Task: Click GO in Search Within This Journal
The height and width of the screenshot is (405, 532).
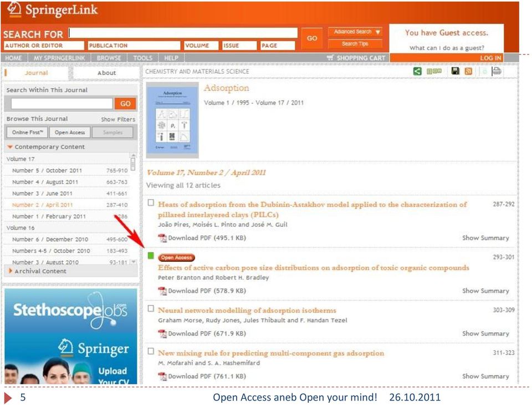Action: point(125,104)
